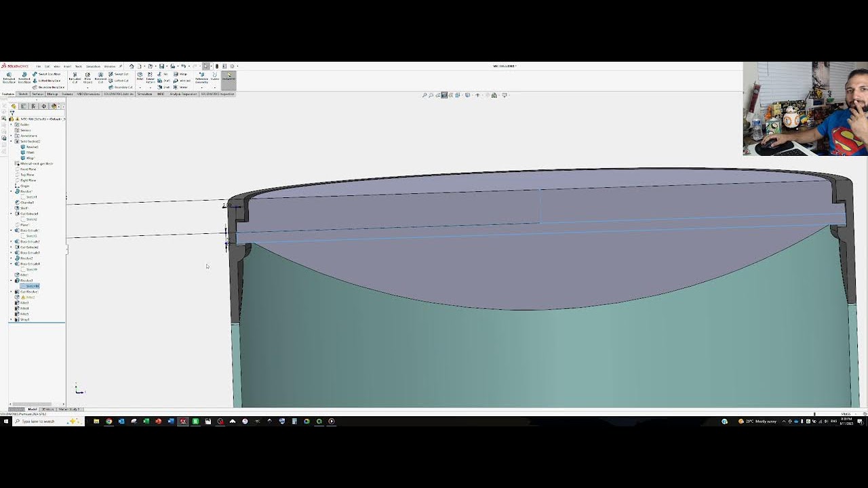This screenshot has height=488, width=868.
Task: Switch to the Simulation ribbon tab
Action: (144, 94)
